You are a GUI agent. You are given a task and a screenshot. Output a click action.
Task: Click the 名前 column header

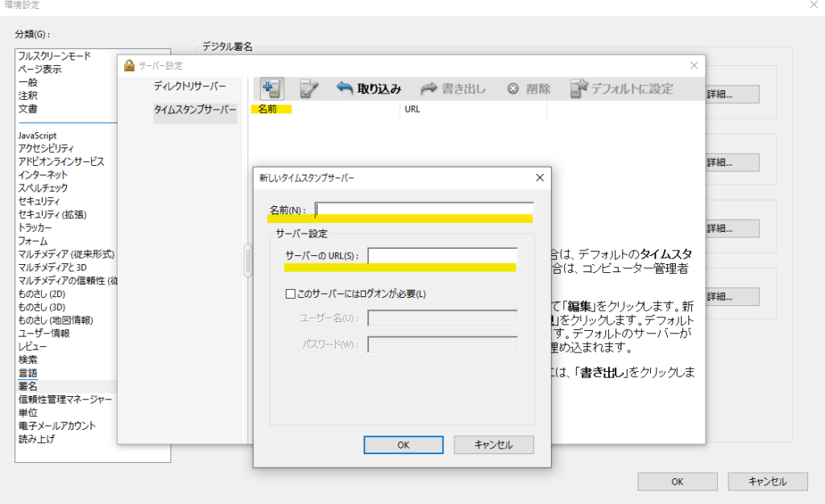[267, 109]
